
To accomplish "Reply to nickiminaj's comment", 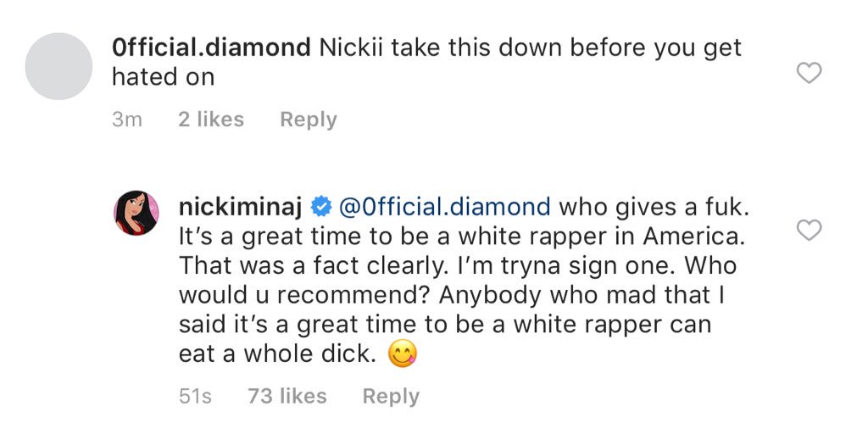I will [x=391, y=396].
